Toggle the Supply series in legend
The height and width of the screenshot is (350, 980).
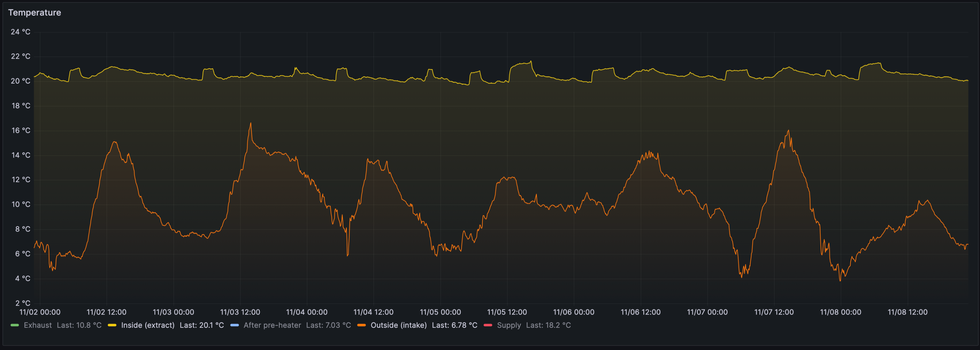[509, 325]
